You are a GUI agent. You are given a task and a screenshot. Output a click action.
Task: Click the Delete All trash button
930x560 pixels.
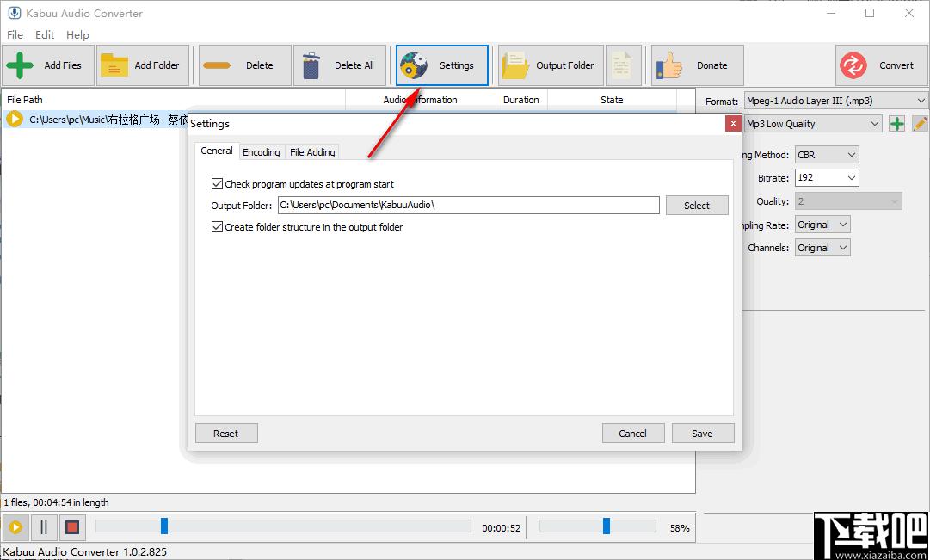[340, 65]
